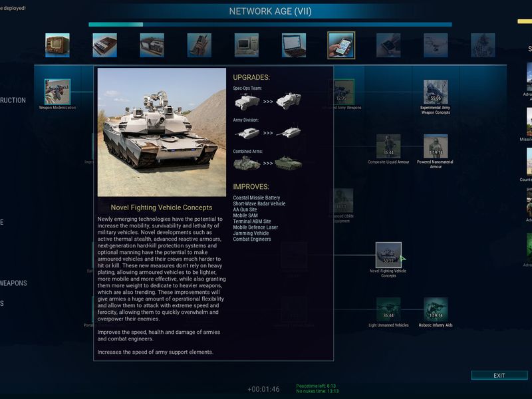The image size is (532, 399).
Task: Click the No nukes time text
Action: click(x=317, y=391)
